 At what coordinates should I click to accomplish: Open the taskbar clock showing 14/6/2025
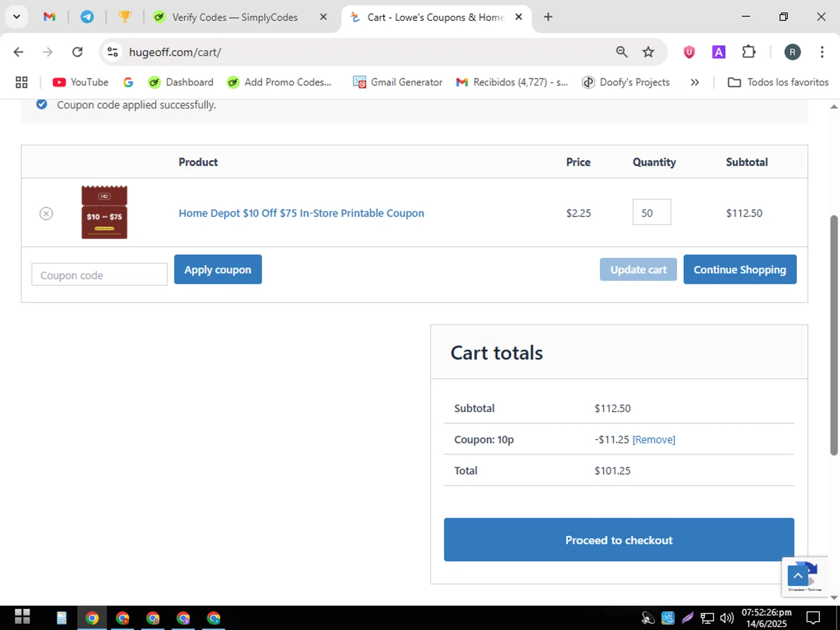[767, 618]
